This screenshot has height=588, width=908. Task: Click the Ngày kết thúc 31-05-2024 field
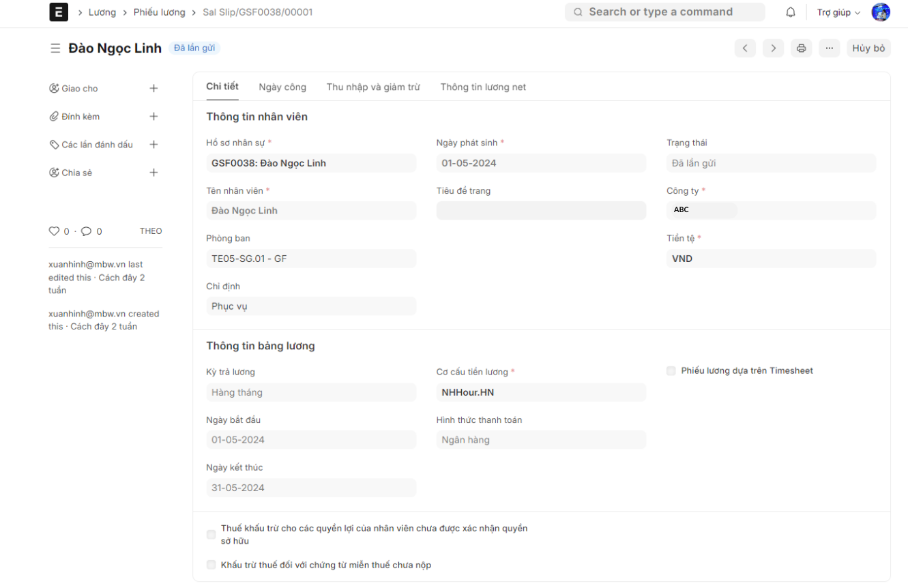(311, 488)
